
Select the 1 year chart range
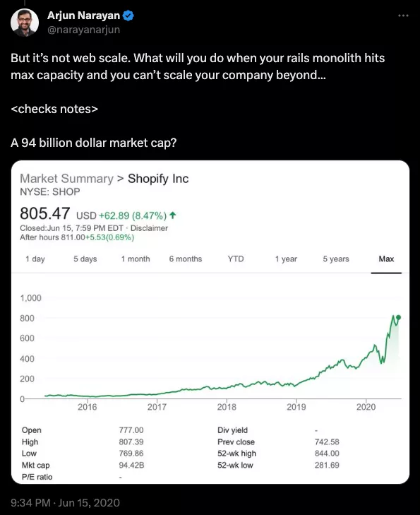tap(286, 259)
